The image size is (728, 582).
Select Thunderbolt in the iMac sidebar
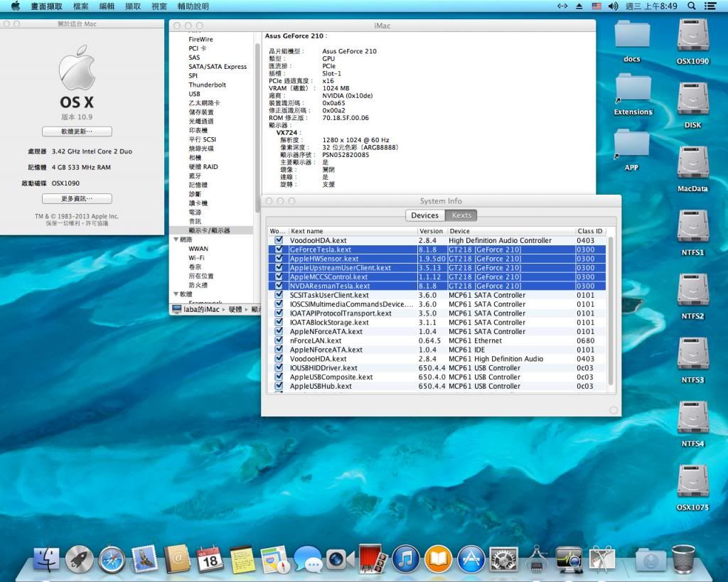coord(207,85)
